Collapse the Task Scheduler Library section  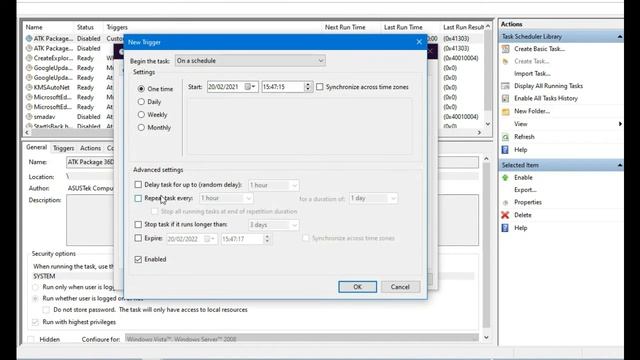tap(620, 37)
